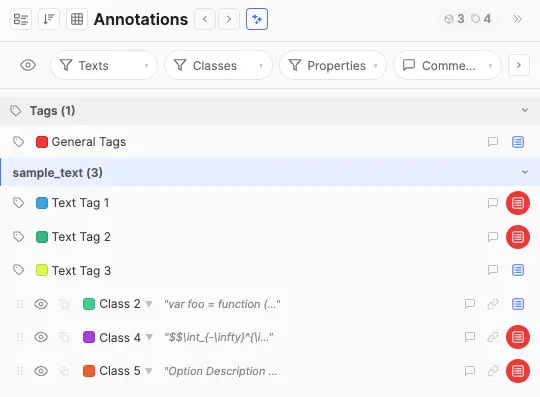540x397 pixels.
Task: Open the Comments filter dropdown
Action: [447, 65]
